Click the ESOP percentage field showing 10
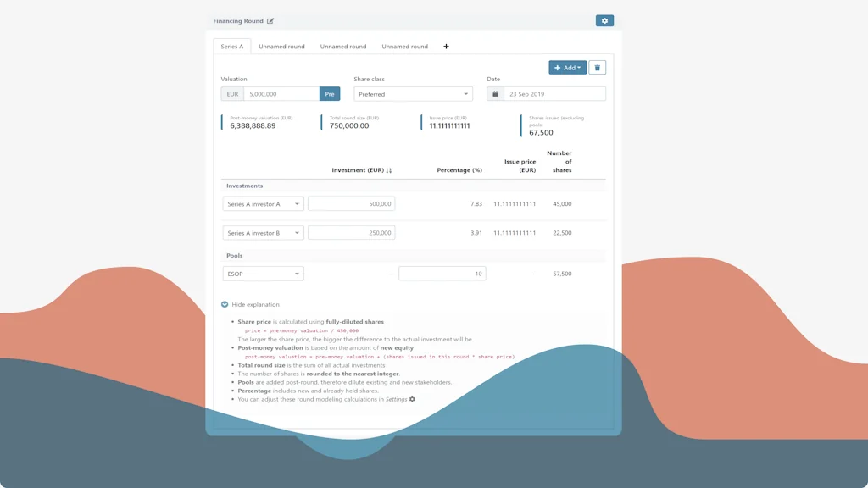 441,273
